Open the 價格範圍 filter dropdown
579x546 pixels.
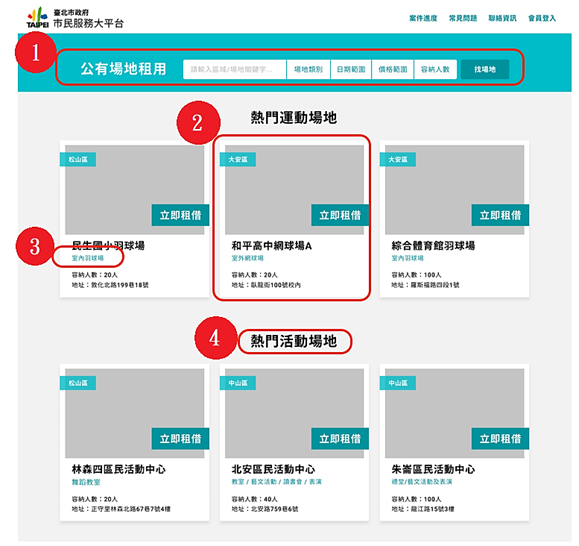(393, 69)
